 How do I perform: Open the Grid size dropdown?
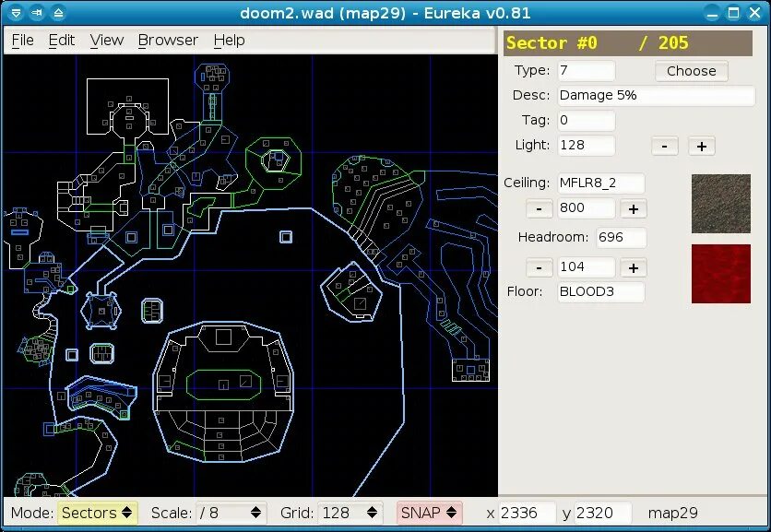(350, 513)
